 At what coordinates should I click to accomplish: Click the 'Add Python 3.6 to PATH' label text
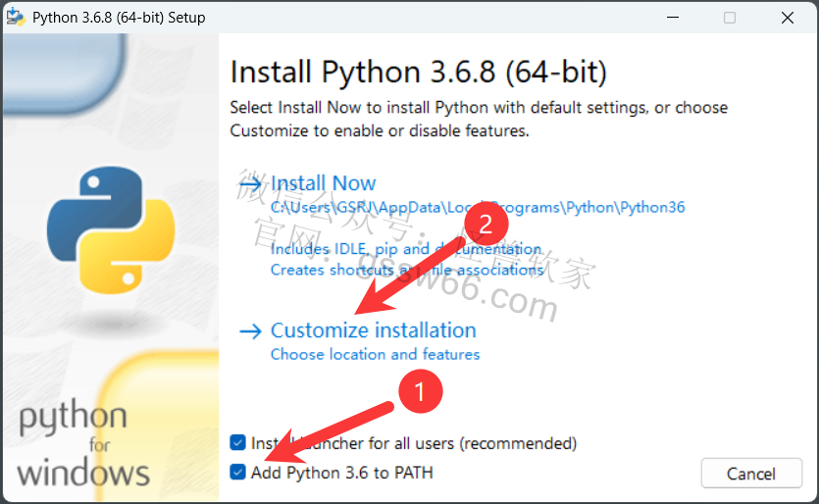[342, 473]
